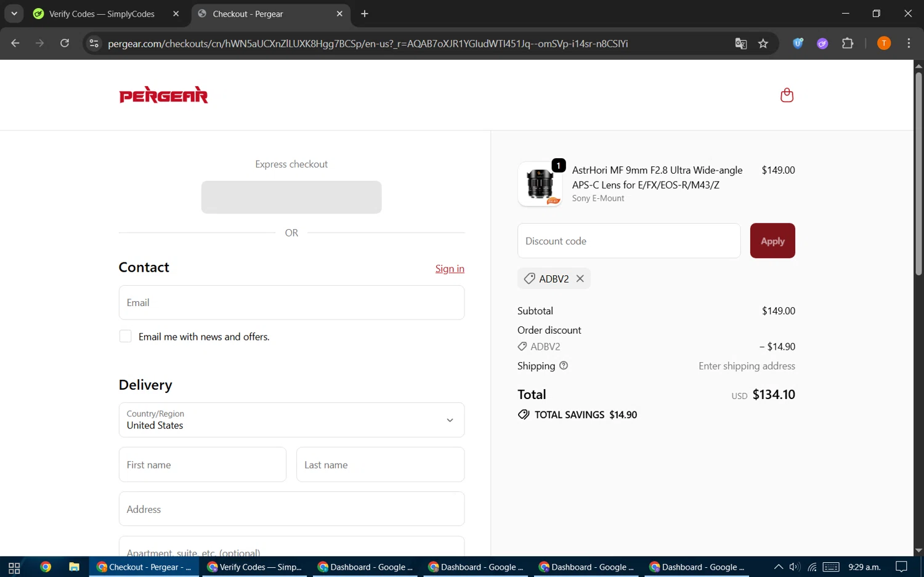The width and height of the screenshot is (924, 577).
Task: Click the browser back arrow
Action: click(x=15, y=43)
